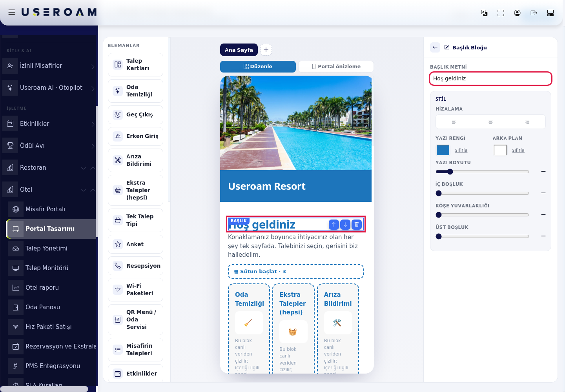Click the logout icon

pyautogui.click(x=534, y=13)
